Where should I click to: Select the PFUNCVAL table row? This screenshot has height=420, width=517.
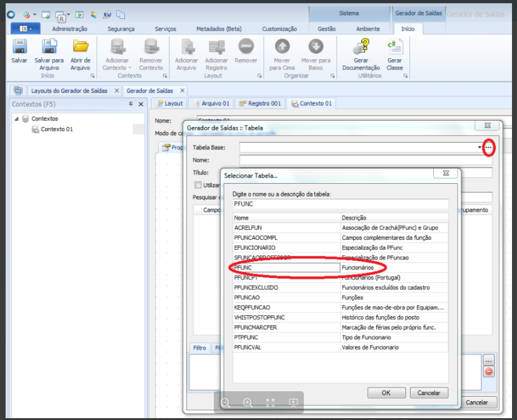click(340, 347)
